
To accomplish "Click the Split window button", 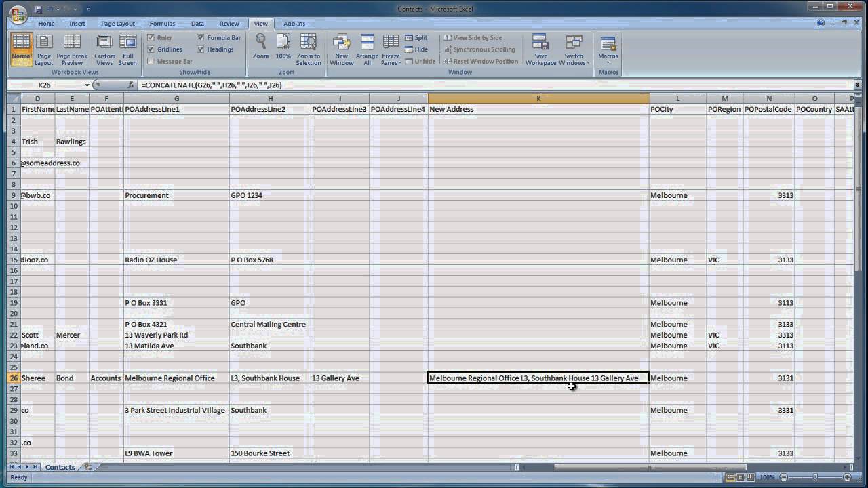I will pyautogui.click(x=416, y=38).
